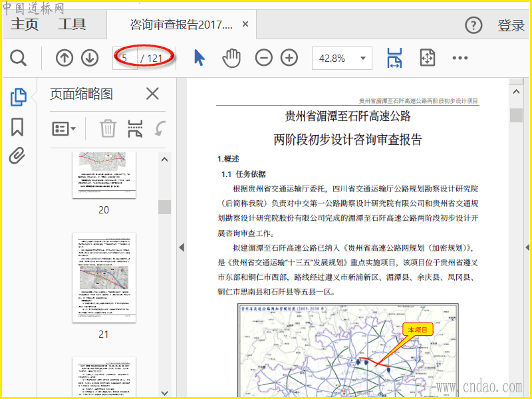The width and height of the screenshot is (532, 399).
Task: Expand the thumbnail options dropdown menu
Action: click(x=65, y=128)
